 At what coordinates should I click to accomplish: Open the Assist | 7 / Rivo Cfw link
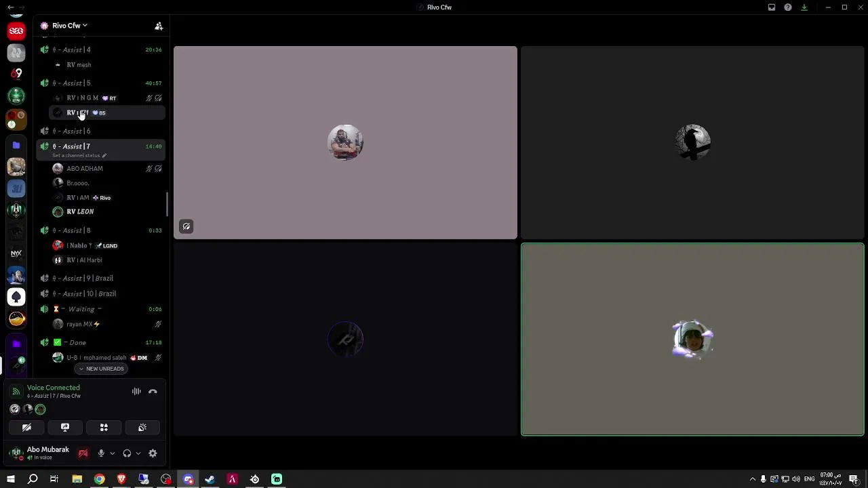(x=54, y=396)
